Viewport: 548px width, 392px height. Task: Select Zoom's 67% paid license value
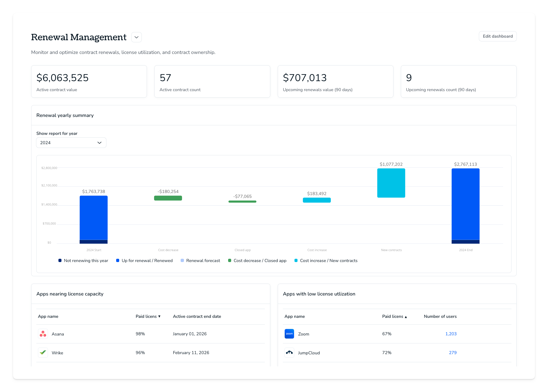(387, 334)
